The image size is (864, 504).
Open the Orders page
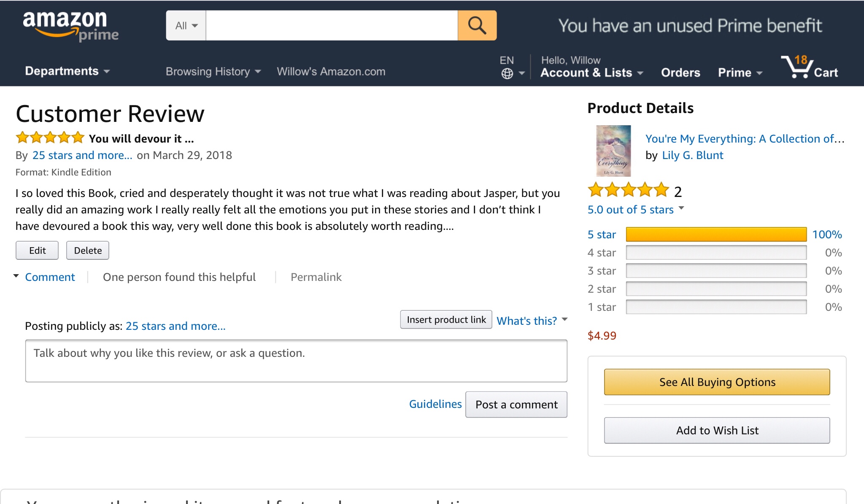pos(680,73)
